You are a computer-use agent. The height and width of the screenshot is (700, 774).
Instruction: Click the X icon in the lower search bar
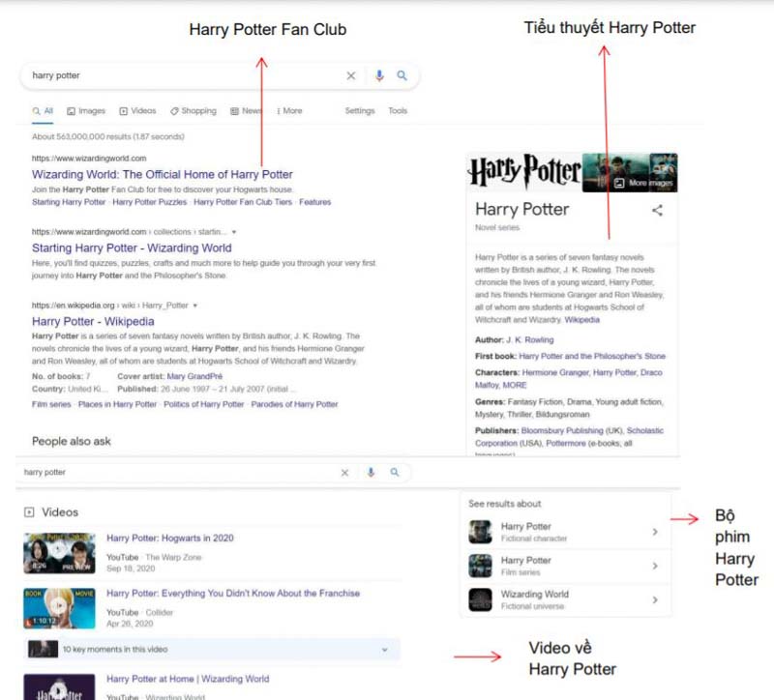345,472
